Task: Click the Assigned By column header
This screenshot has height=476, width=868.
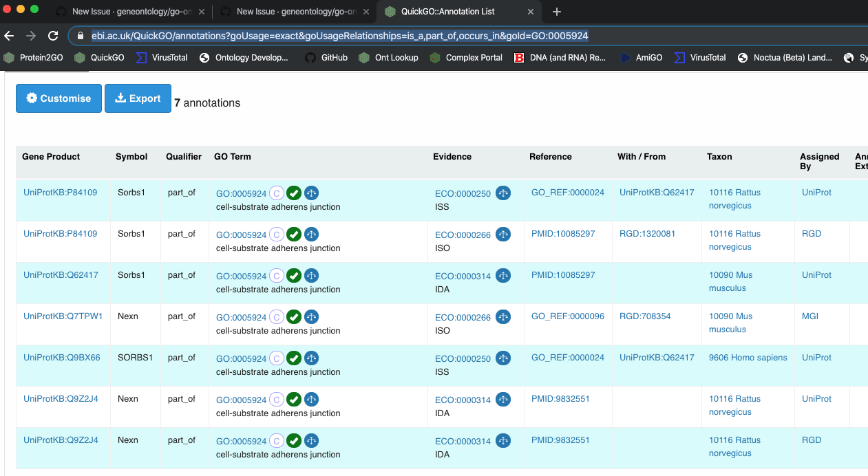Action: [820, 162]
